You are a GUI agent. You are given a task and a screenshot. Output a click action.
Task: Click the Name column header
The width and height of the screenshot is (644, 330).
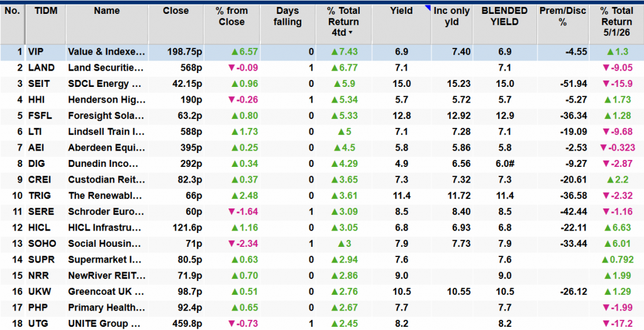106,11
